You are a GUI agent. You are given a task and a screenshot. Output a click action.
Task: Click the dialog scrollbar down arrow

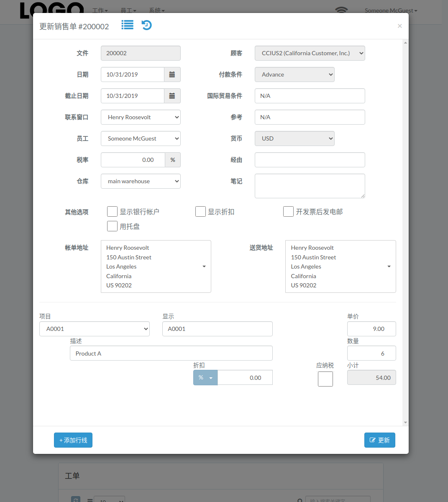pos(405,423)
